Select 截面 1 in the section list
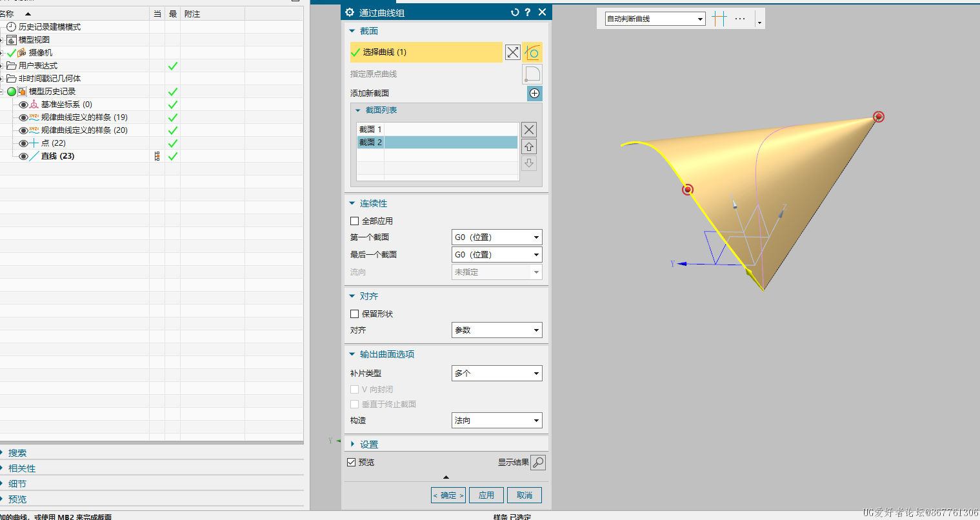The width and height of the screenshot is (980, 520). coord(437,130)
